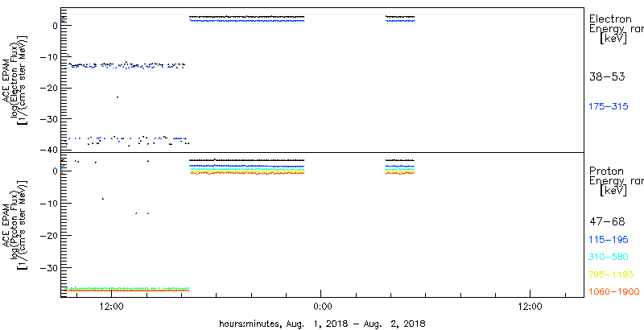Click the orange 1060-1900 proton legend label

point(614,292)
